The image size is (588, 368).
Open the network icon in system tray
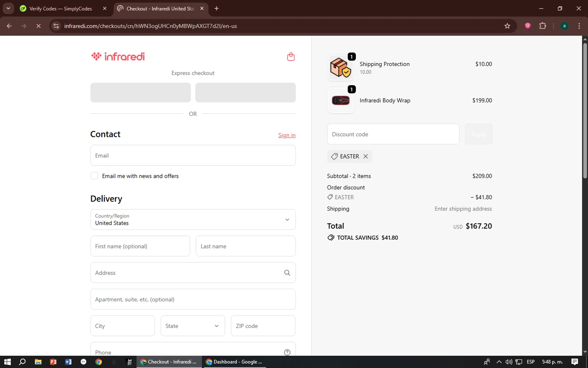pos(519,362)
